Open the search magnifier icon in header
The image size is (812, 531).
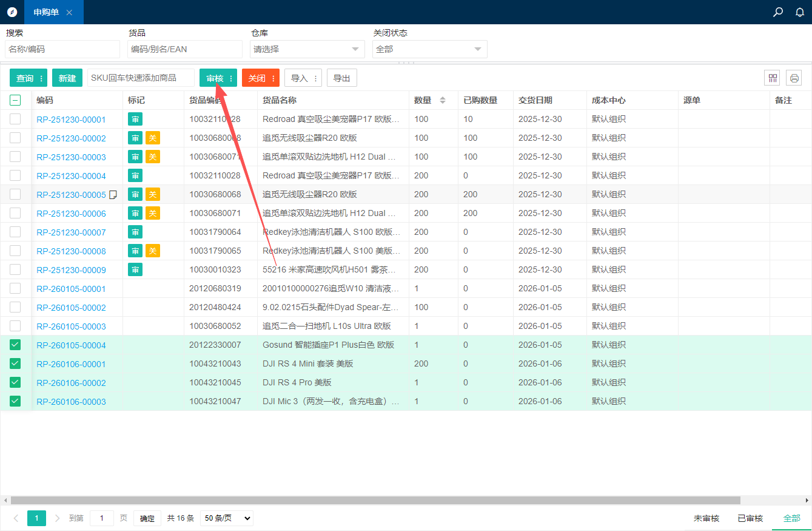pos(778,12)
